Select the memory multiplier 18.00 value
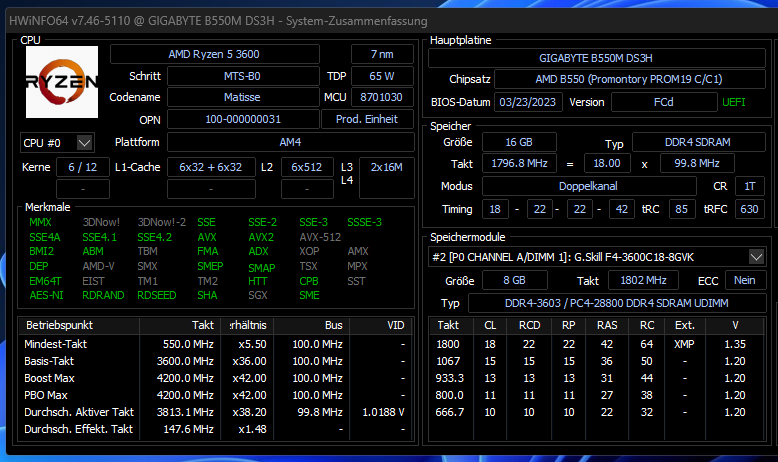 coord(607,163)
